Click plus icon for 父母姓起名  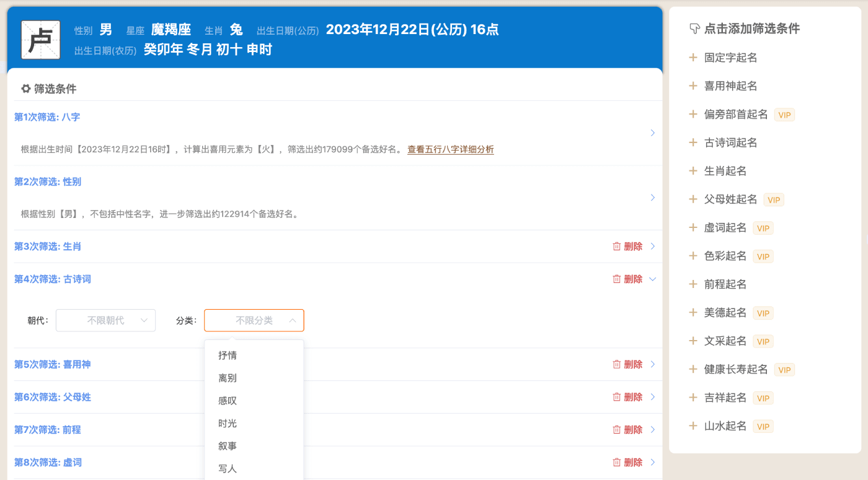coord(693,199)
